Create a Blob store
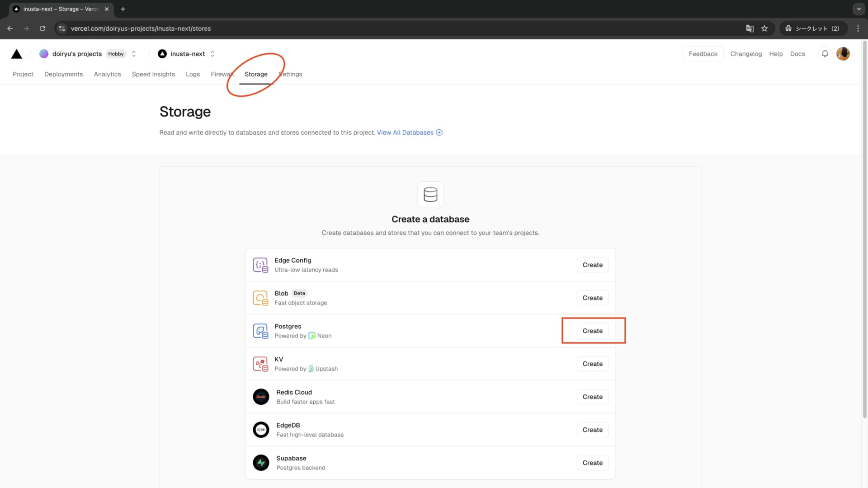 [x=592, y=298]
